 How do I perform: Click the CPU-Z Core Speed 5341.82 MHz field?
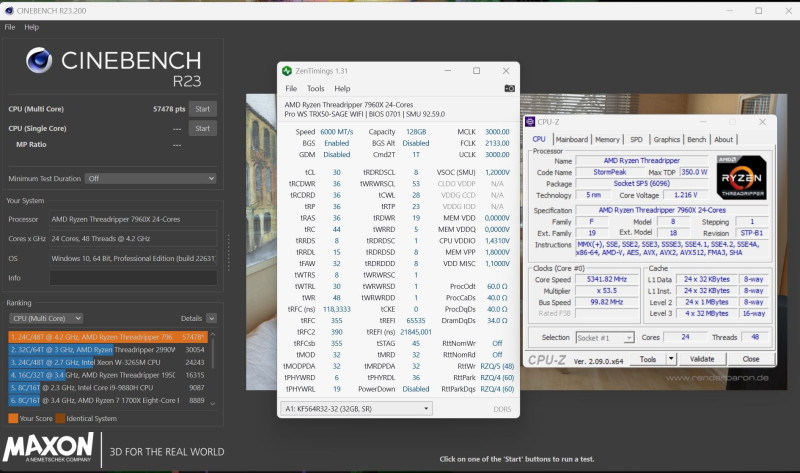606,279
